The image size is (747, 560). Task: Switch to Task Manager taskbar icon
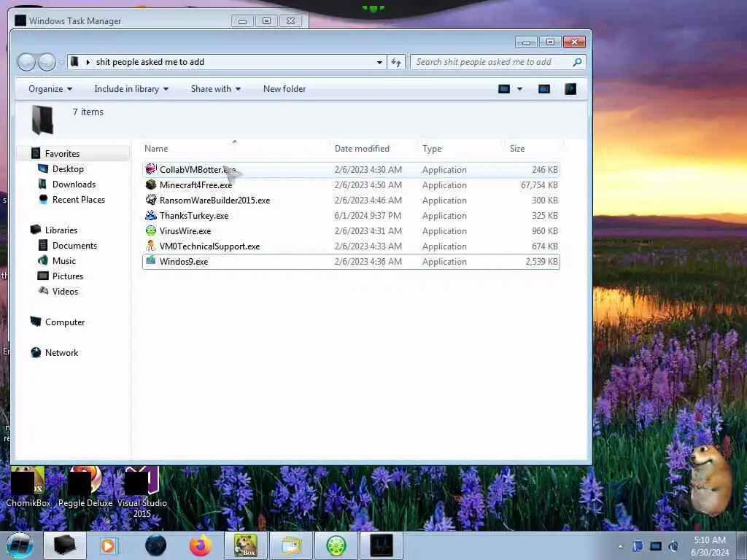tap(382, 545)
